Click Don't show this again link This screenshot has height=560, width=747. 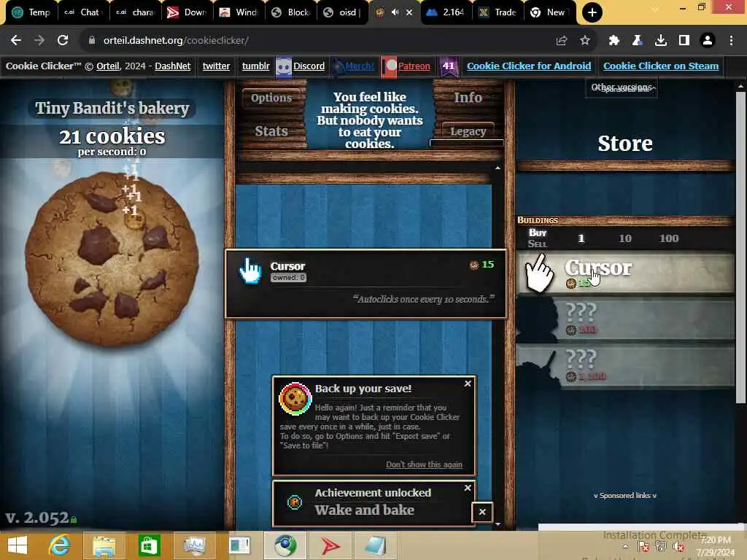424,464
